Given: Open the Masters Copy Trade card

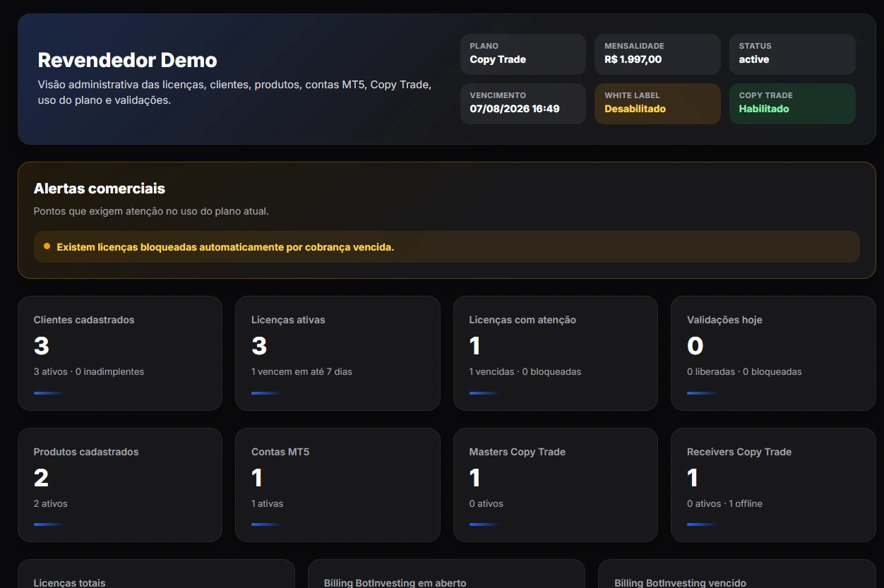Looking at the screenshot, I should pyautogui.click(x=556, y=485).
